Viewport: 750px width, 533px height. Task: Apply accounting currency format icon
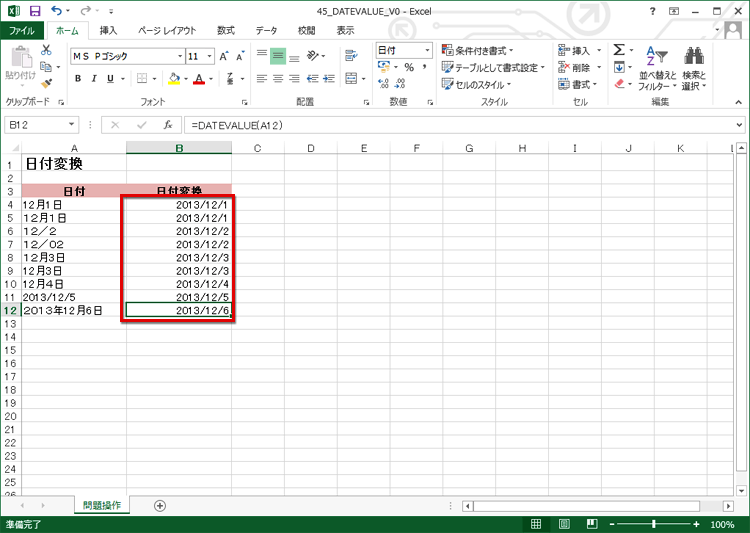click(384, 67)
